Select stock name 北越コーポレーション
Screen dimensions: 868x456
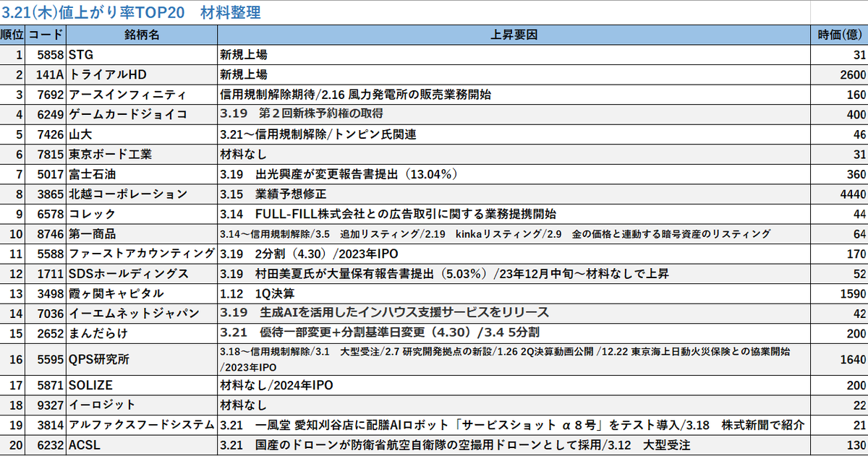pos(142,194)
